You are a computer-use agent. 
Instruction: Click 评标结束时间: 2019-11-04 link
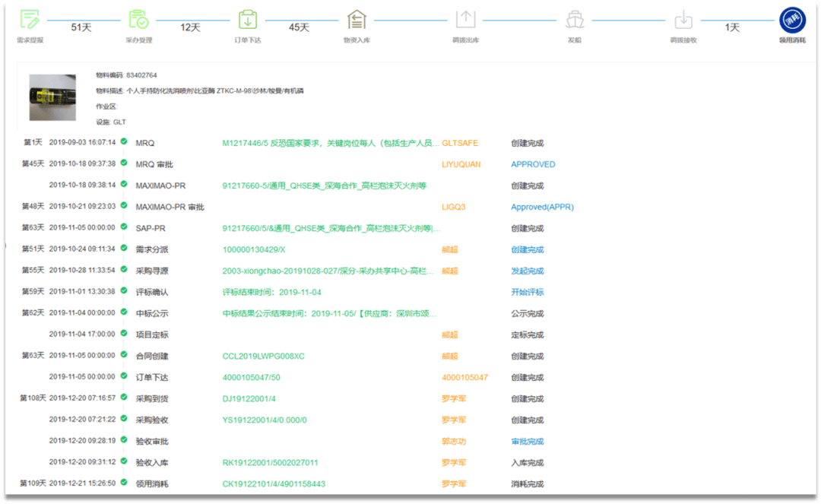271,292
